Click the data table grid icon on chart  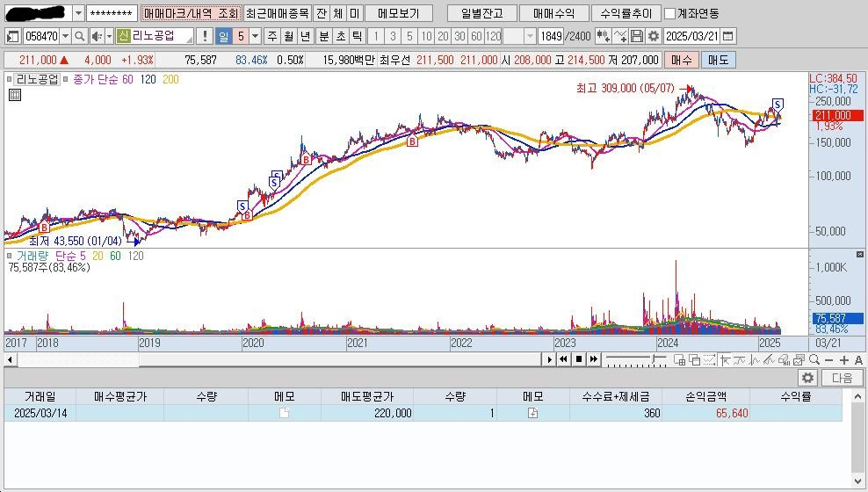[15, 95]
